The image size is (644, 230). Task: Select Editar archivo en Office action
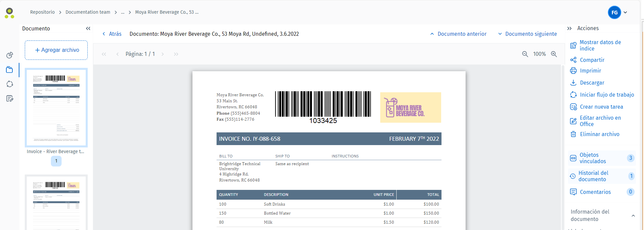tap(600, 121)
